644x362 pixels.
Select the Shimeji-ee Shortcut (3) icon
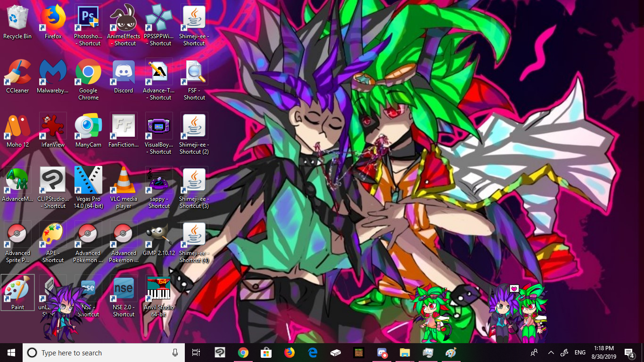[x=194, y=188]
